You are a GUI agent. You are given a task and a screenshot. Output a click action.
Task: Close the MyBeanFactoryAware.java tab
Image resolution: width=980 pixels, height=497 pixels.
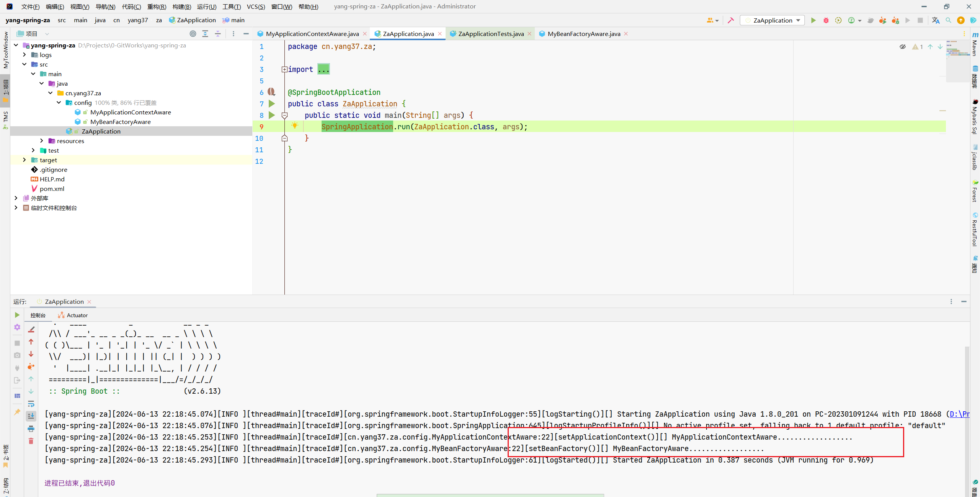point(626,34)
